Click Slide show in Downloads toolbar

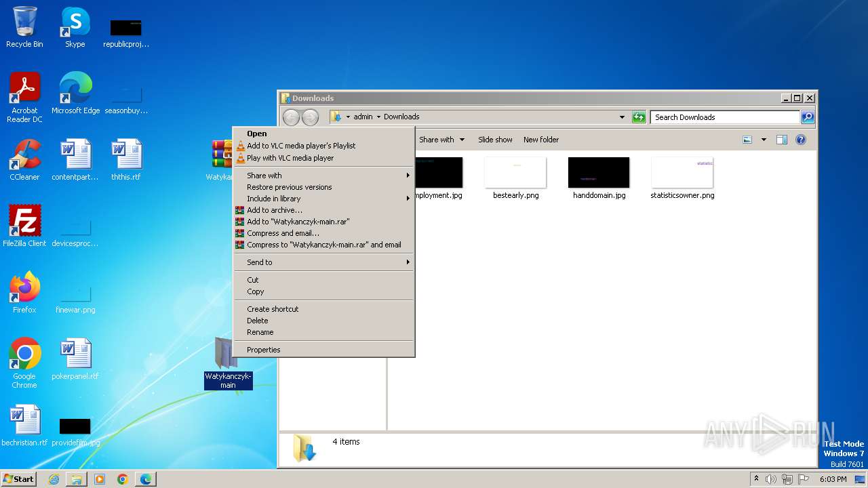point(495,140)
